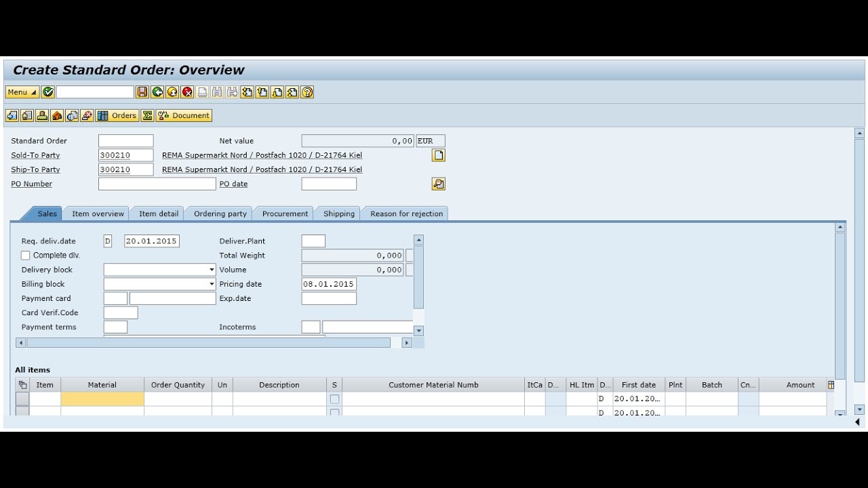Click the second application toolbar document icon
This screenshot has width=868, height=488.
26,115
